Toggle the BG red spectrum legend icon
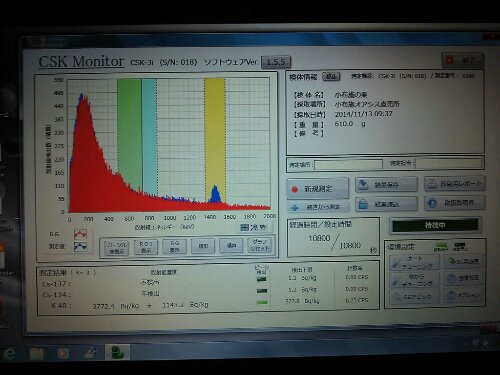This screenshot has height=375, width=500. (x=80, y=234)
